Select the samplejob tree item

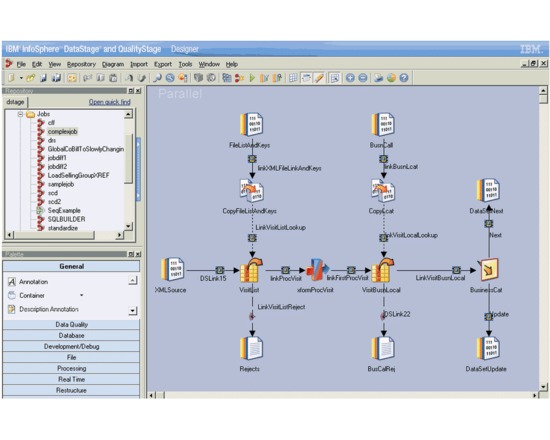61,184
